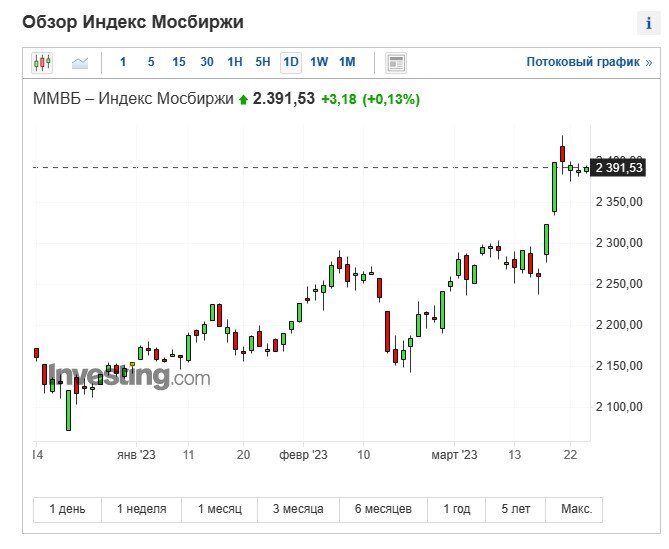Click the (+0,13%) percent change
Screen dimensions: 669x549
pos(391,99)
